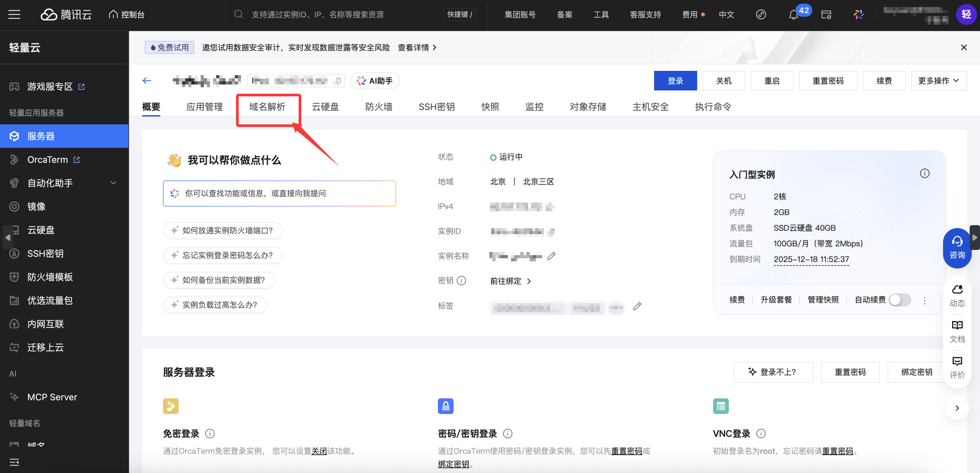Open the three-dot menu beside 自动续费

point(924,300)
